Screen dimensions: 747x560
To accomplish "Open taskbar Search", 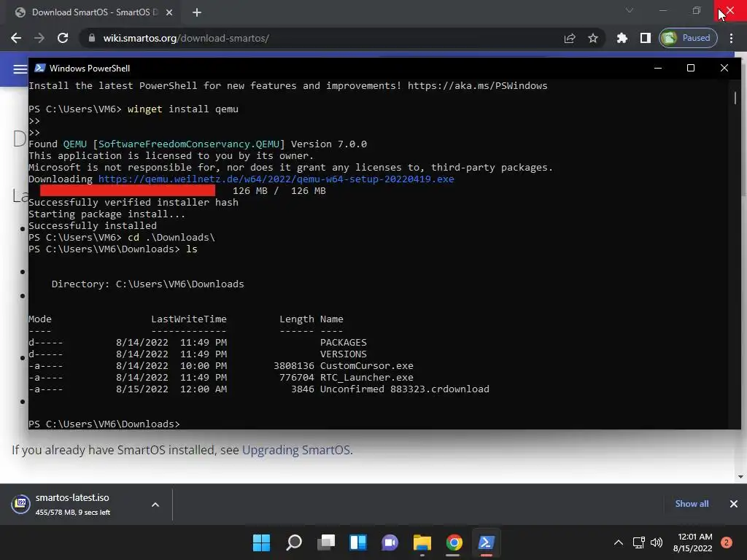I will [294, 542].
